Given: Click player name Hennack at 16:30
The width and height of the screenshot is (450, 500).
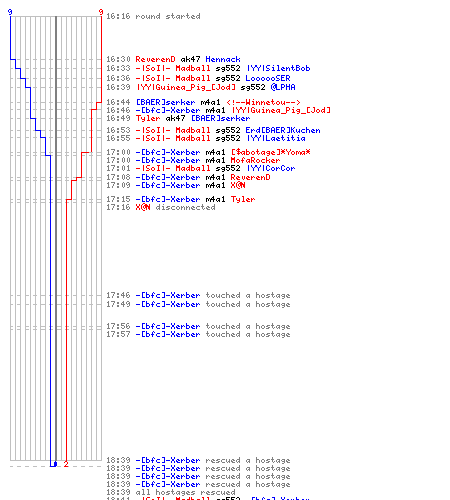Looking at the screenshot, I should [x=223, y=59].
